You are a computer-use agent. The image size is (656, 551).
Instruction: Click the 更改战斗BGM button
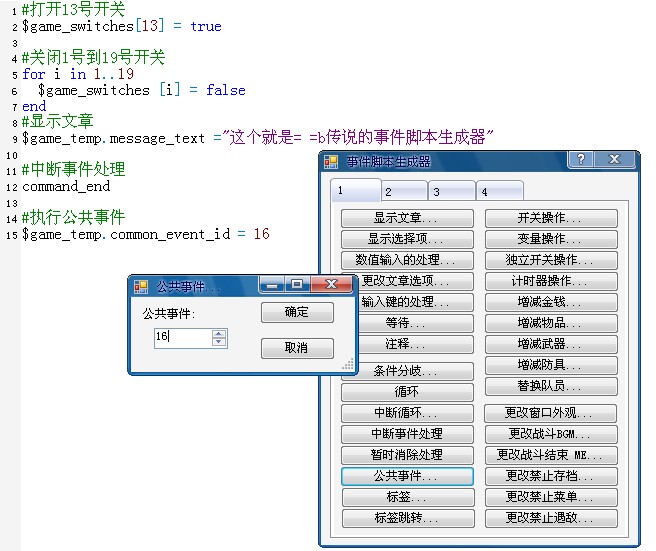pyautogui.click(x=551, y=434)
